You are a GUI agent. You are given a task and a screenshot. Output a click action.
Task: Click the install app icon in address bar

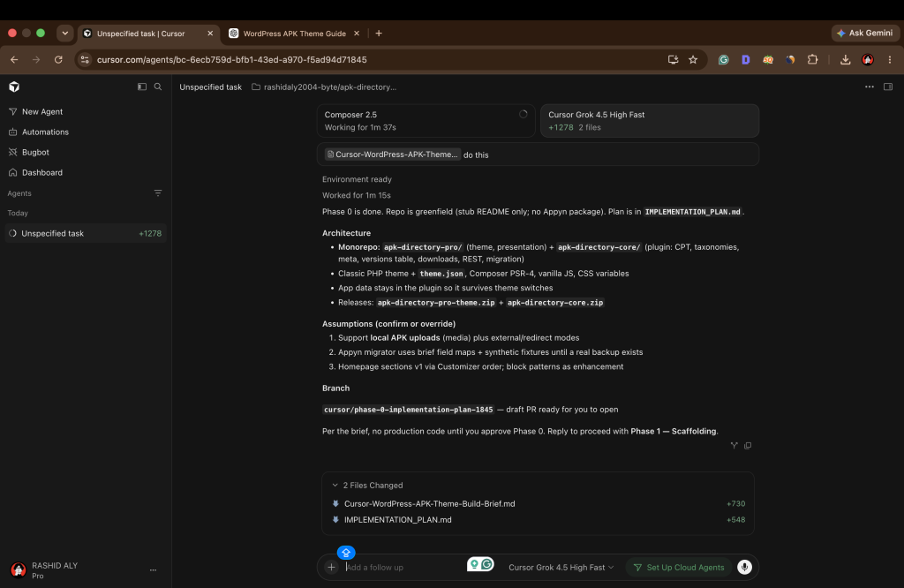673,60
